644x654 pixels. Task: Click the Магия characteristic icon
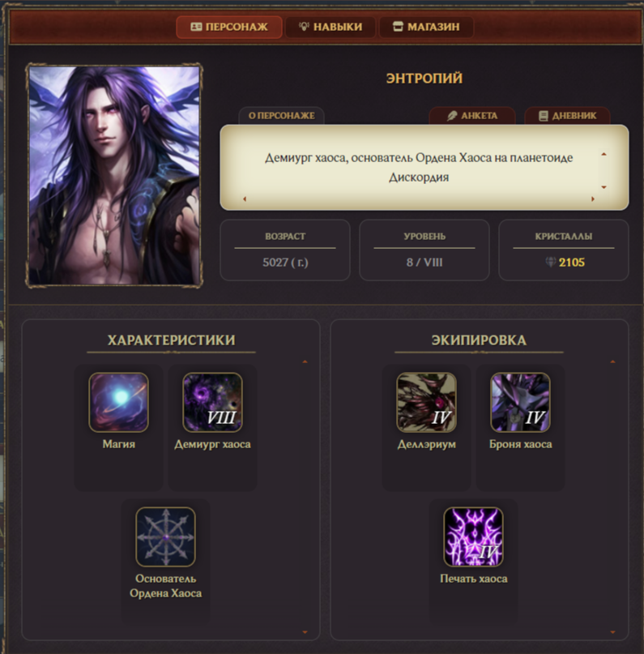point(119,402)
